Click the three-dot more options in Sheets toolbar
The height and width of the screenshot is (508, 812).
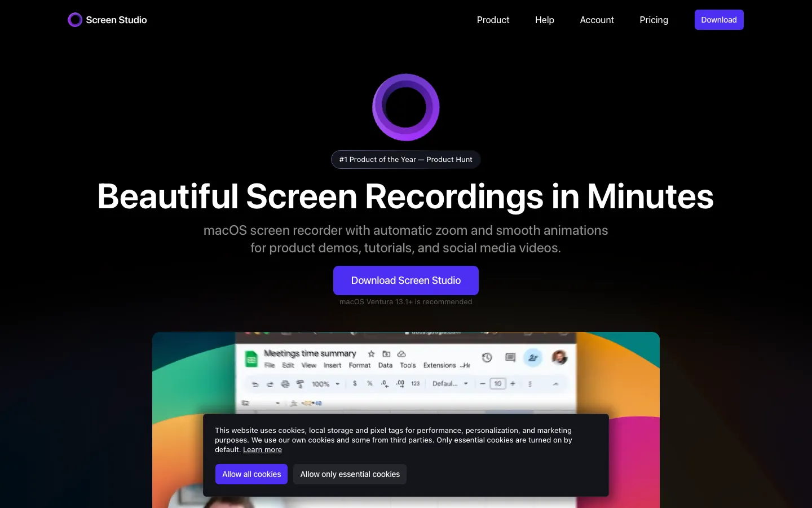[530, 384]
